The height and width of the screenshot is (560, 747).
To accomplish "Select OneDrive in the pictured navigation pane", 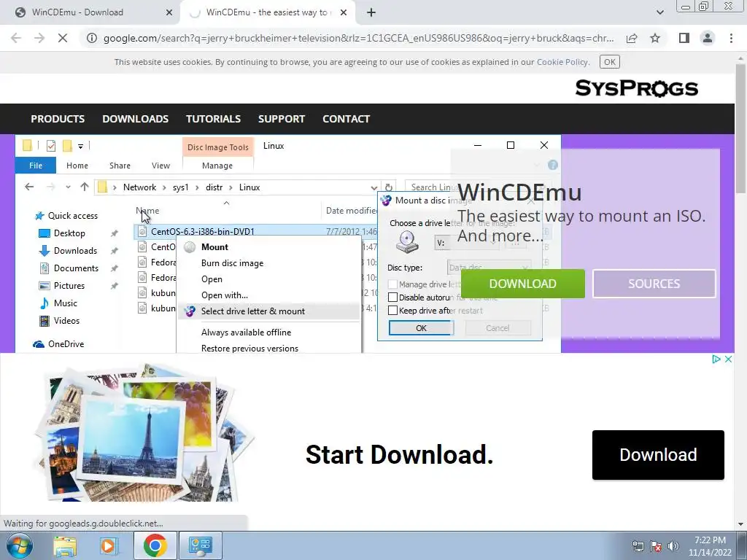I will tap(58, 344).
